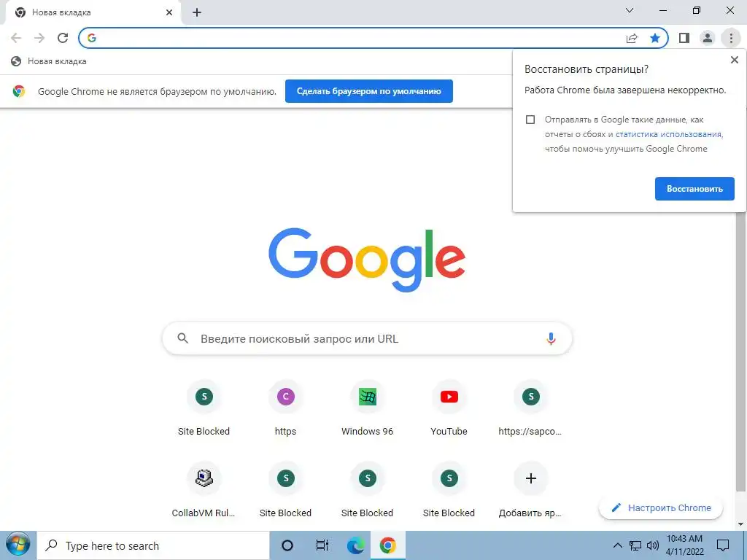Open the статистика использования link
Screen dimensions: 747x560
point(669,134)
